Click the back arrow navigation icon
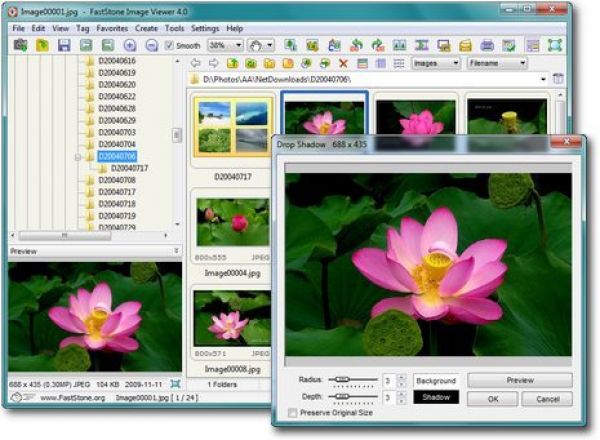The image size is (600, 440). pyautogui.click(x=197, y=63)
